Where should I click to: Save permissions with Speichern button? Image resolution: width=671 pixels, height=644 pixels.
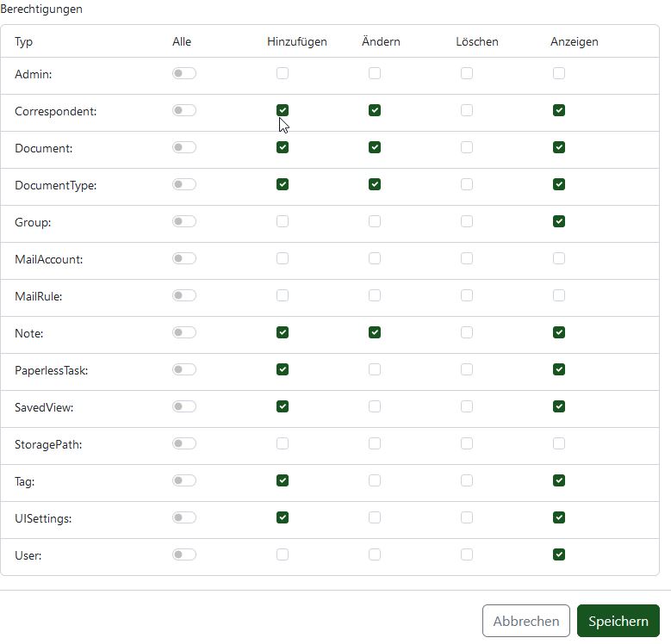pyautogui.click(x=618, y=621)
